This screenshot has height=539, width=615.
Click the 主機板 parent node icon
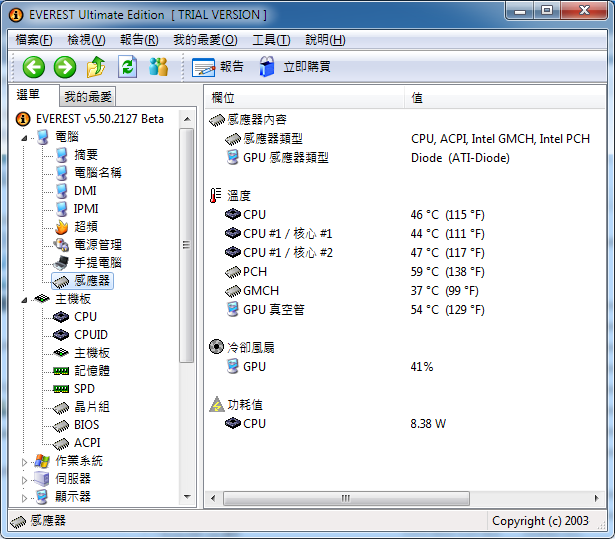(x=42, y=299)
